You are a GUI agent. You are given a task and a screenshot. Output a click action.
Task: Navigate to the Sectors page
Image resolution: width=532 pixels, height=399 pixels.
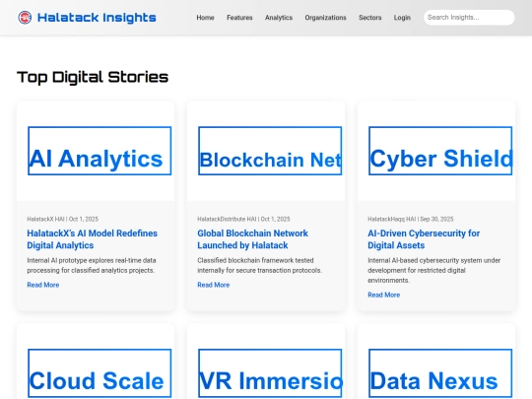[x=370, y=18]
